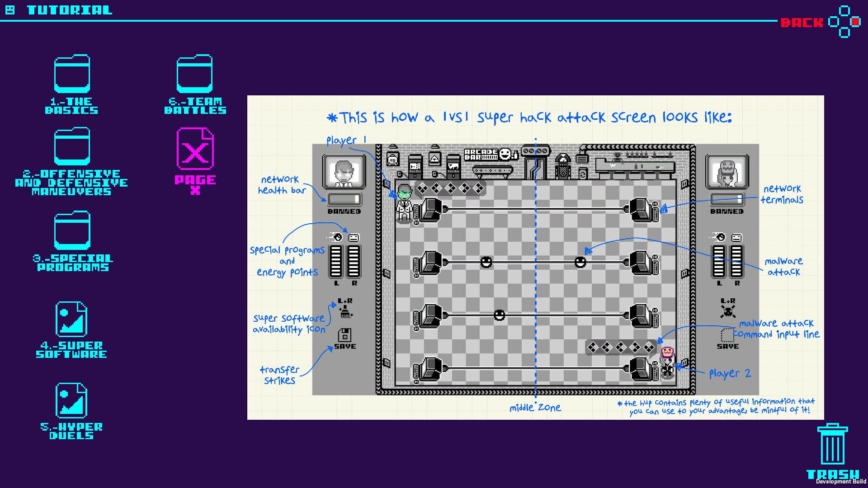The image size is (868, 488).
Task: Open the '4.-Super Software' image file
Action: tap(71, 319)
